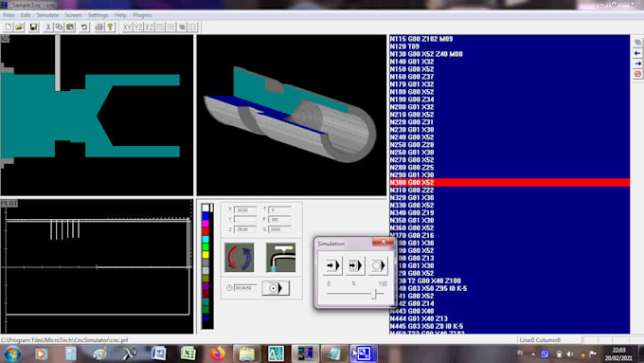Click the Cut scissors icon
Viewport: 644px width, 363px height.
coord(48,27)
